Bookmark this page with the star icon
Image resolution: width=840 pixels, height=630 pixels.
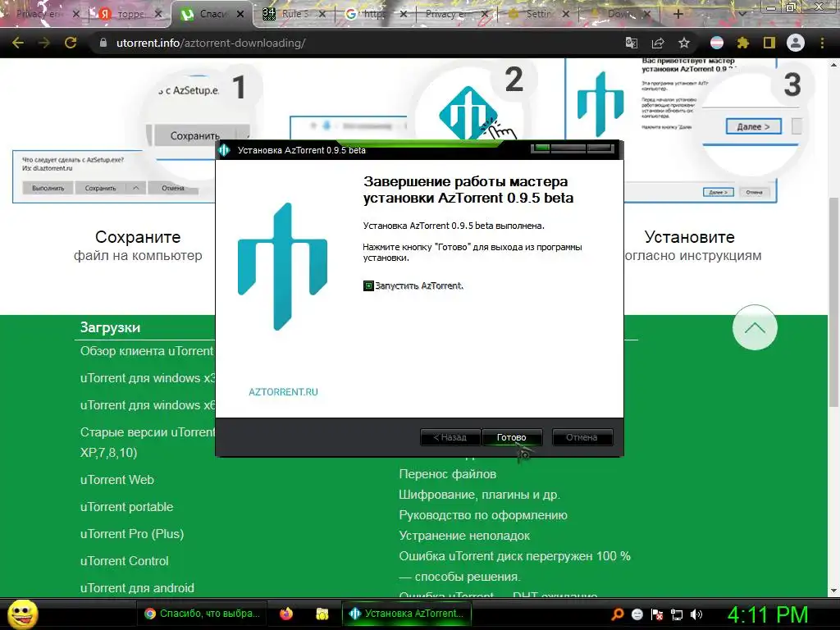pyautogui.click(x=684, y=43)
